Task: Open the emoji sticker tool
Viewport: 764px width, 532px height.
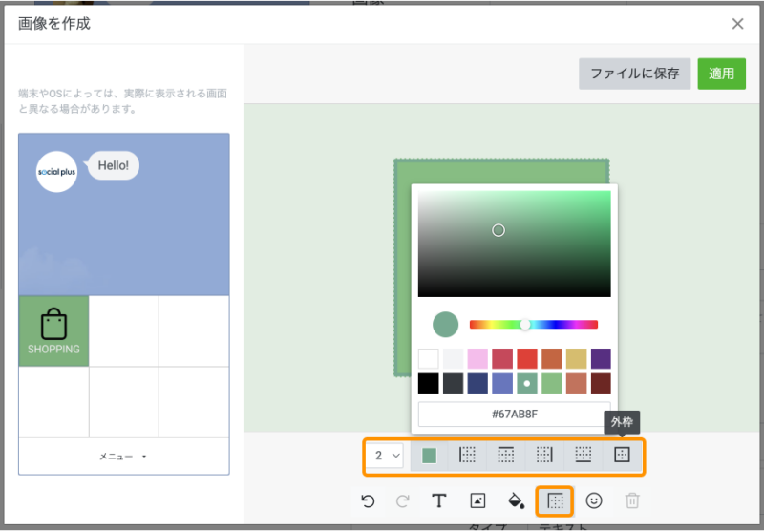Action: [594, 500]
